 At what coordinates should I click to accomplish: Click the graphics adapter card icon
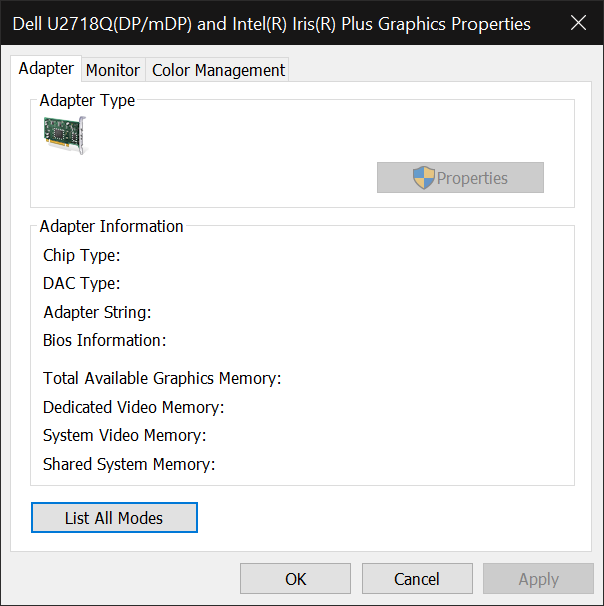coord(65,136)
